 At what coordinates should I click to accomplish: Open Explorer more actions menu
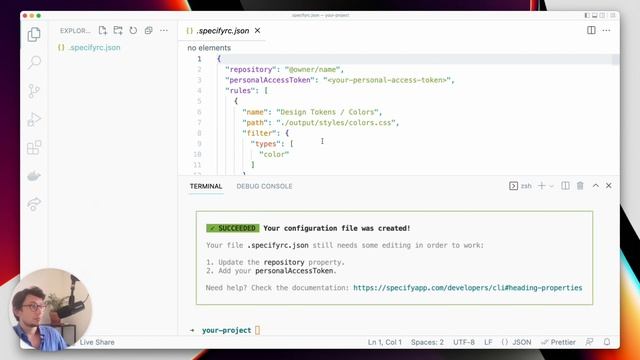tap(164, 30)
